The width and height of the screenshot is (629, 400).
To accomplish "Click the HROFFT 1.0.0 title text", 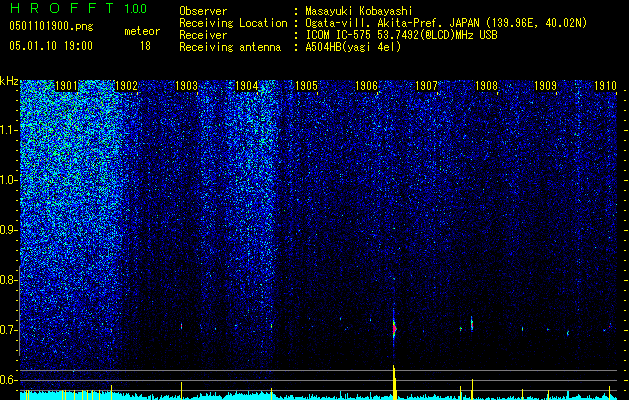I will [x=78, y=8].
